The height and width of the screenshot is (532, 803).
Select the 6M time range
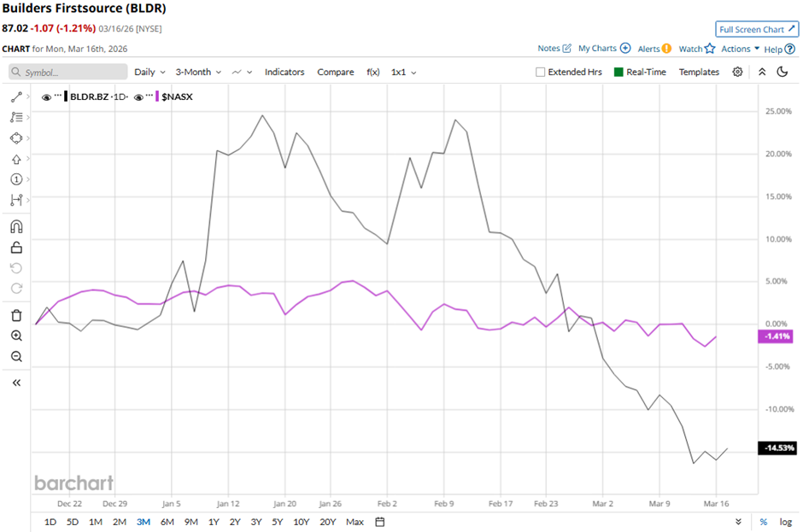coord(167,522)
